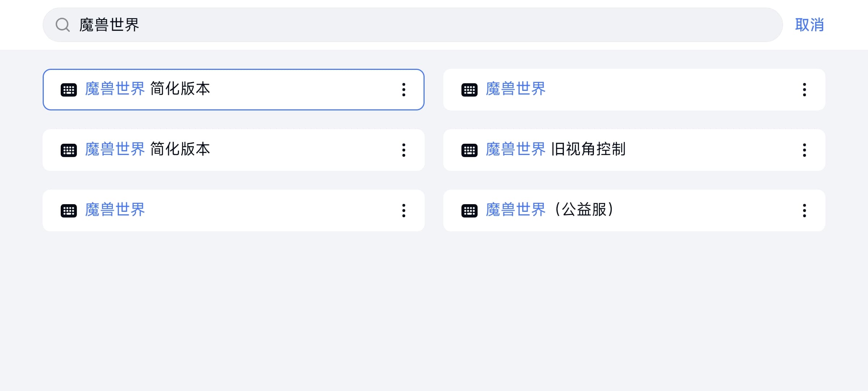Tap the 取消 cancel button
Image resolution: width=868 pixels, height=391 pixels.
809,25
